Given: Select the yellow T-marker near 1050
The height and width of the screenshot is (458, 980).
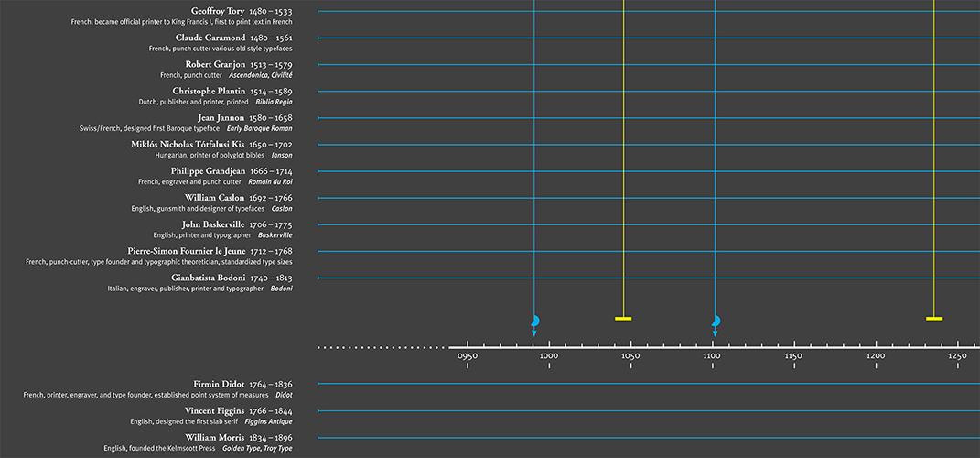Looking at the screenshot, I should pyautogui.click(x=623, y=318).
